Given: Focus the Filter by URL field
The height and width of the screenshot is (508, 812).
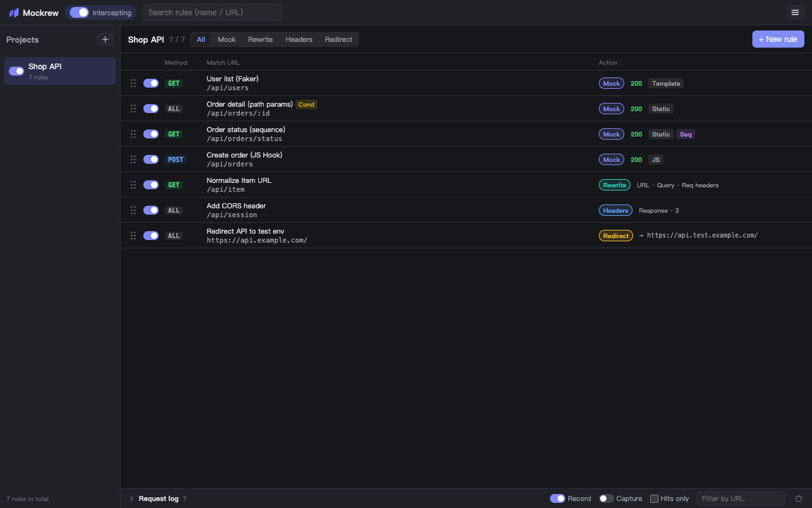Looking at the screenshot, I should coord(741,498).
